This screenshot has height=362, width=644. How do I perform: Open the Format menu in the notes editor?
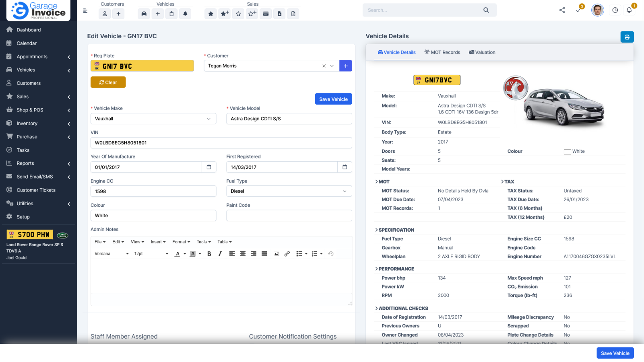(180, 242)
